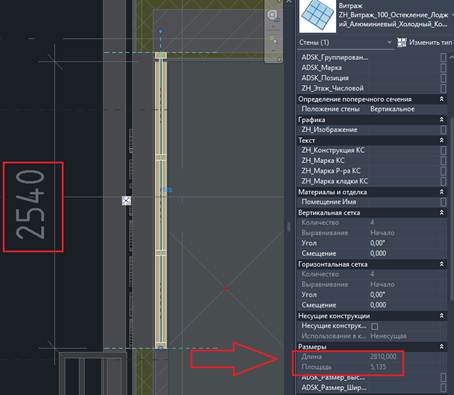Click the associate button for ZH_Конструкция КС
This screenshot has width=454, height=395.
[x=443, y=150]
